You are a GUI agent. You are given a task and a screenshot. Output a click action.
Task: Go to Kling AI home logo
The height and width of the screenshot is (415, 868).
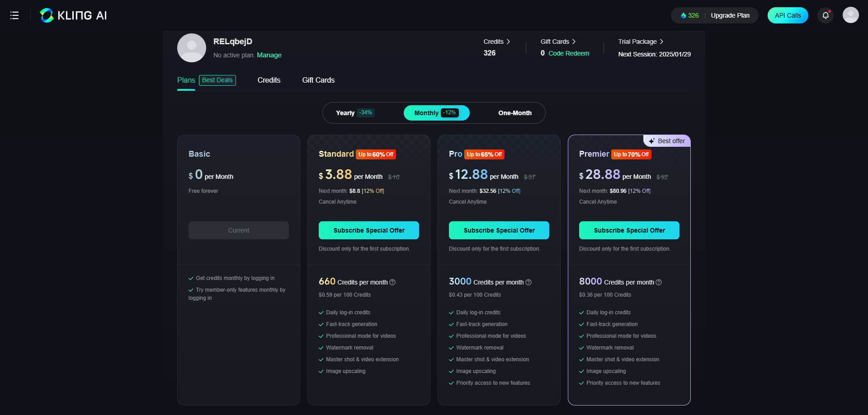[73, 15]
